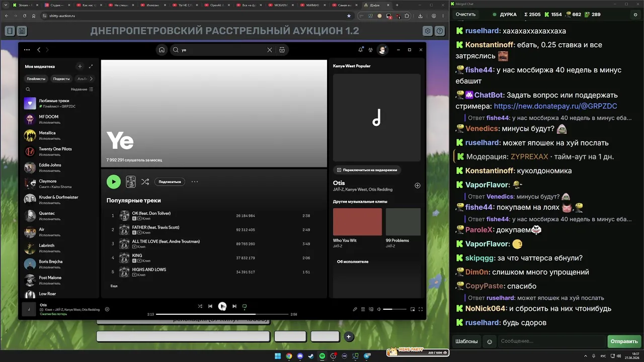Skip to the next track
The height and width of the screenshot is (362, 644).
pos(234,306)
